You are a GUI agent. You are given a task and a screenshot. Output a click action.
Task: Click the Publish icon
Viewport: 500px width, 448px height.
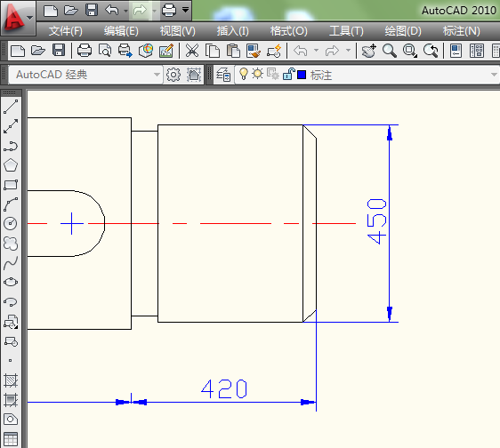click(x=125, y=51)
